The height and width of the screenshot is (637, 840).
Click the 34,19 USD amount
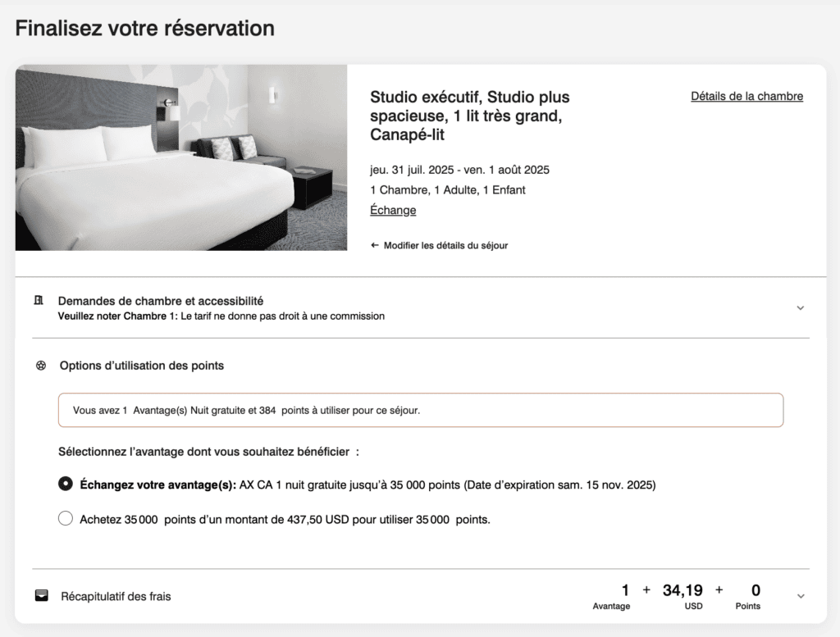tap(682, 590)
